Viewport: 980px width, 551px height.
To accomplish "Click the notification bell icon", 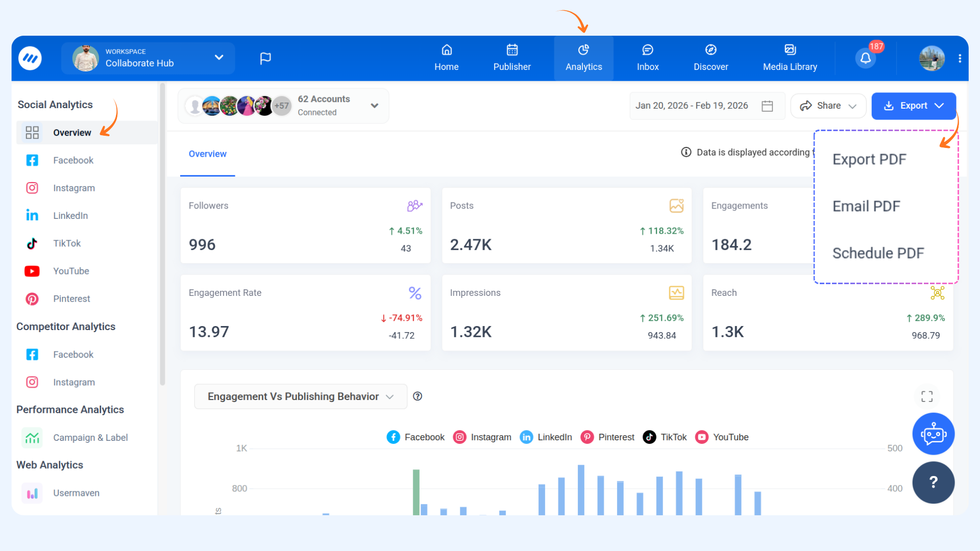I will click(x=865, y=58).
